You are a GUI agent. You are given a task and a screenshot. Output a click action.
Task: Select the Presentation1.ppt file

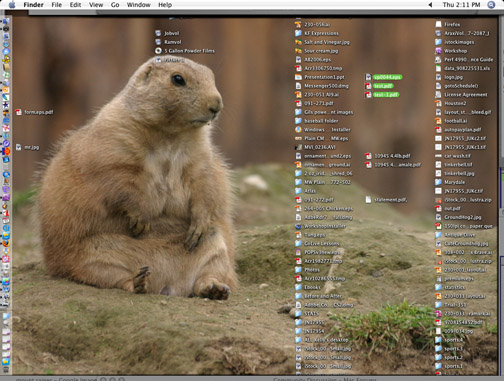pos(298,77)
